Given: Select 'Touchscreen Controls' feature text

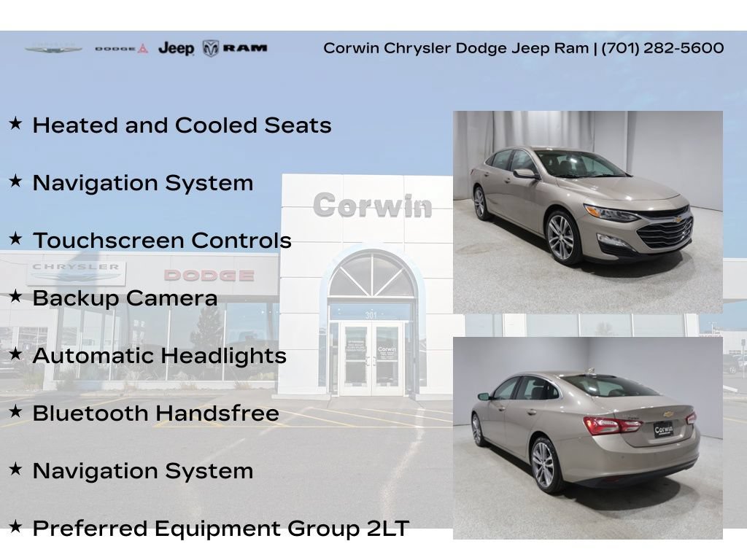Looking at the screenshot, I should pos(162,240).
